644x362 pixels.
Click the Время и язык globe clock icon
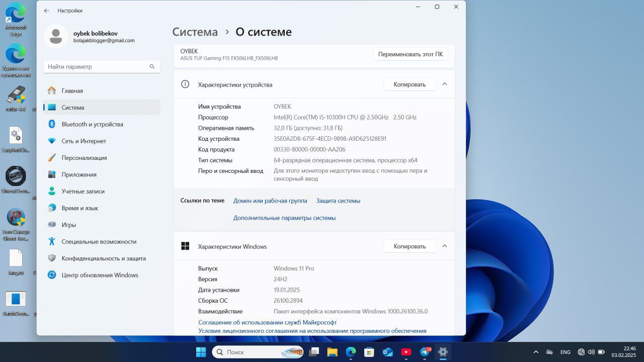(x=52, y=208)
